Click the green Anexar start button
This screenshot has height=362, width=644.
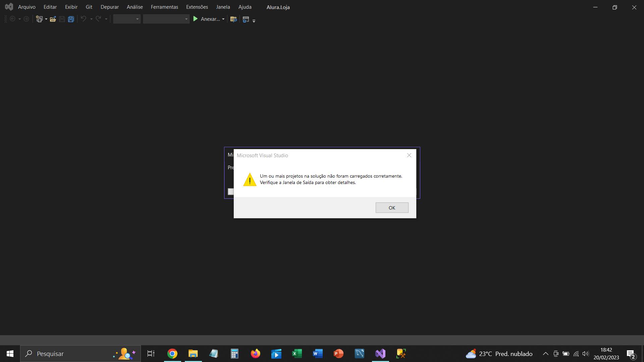tap(206, 19)
